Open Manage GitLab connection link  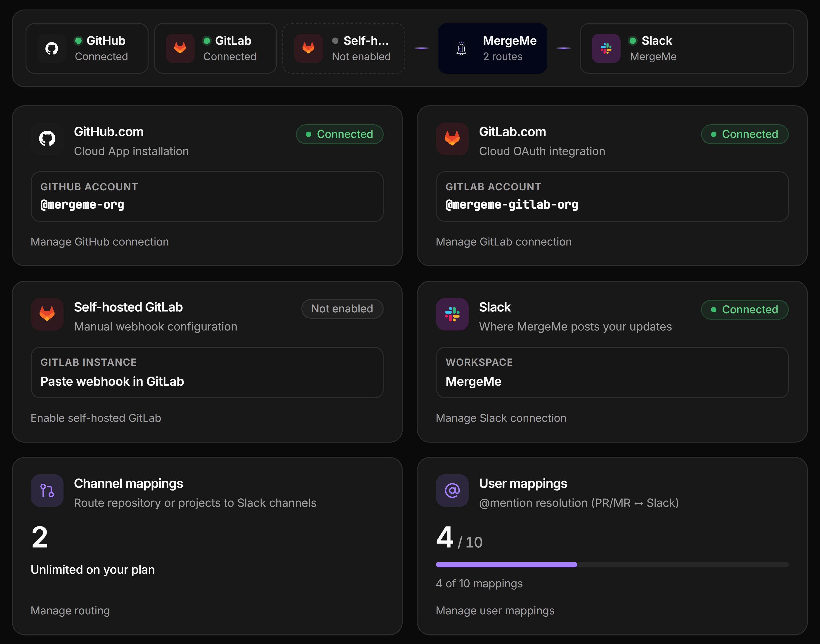point(504,242)
